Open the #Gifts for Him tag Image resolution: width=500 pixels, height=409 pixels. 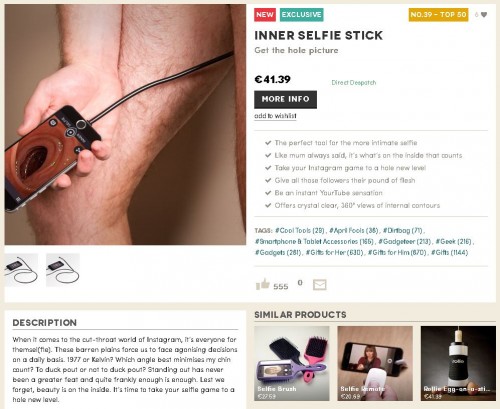click(x=397, y=253)
